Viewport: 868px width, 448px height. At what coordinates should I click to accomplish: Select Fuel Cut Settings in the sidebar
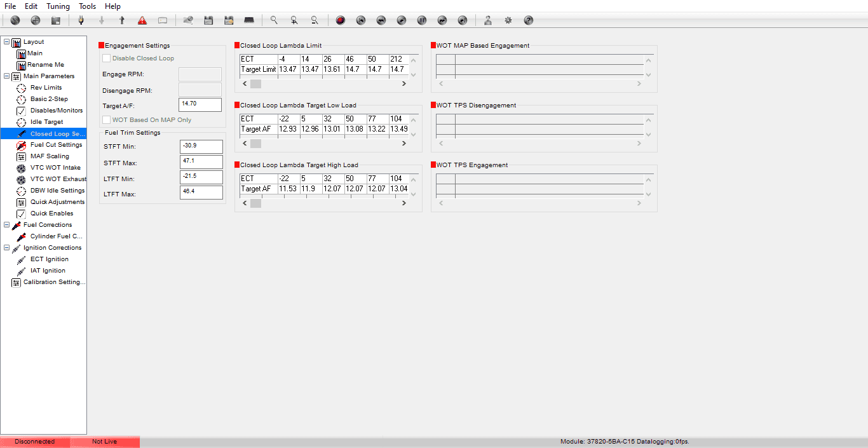[57, 144]
